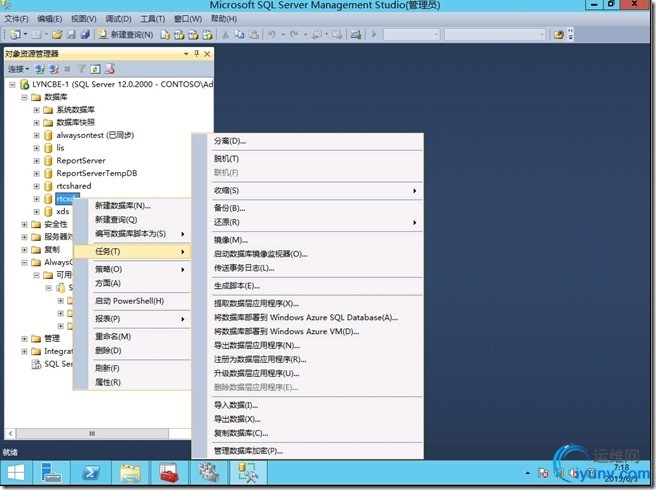Choose 新建数据库(N)... in context menu
656x490 pixels.
click(132, 205)
